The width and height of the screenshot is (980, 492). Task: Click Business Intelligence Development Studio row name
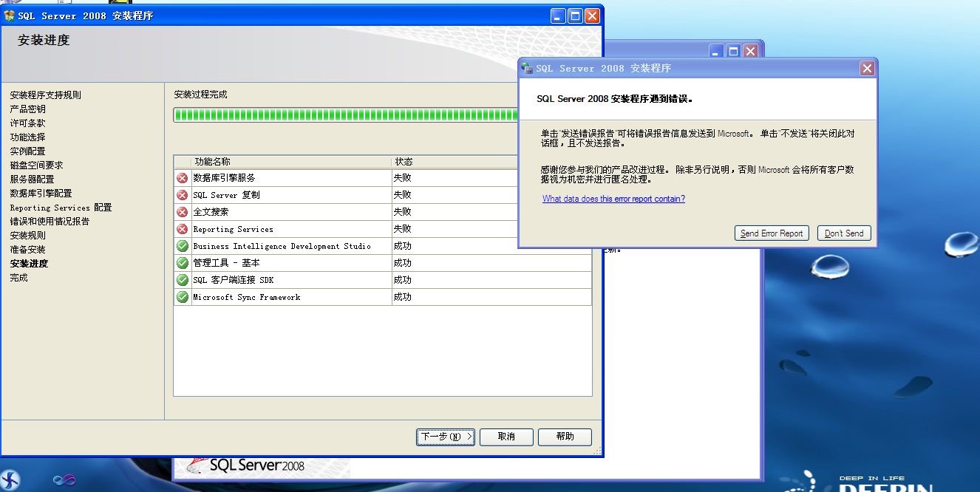[282, 246]
